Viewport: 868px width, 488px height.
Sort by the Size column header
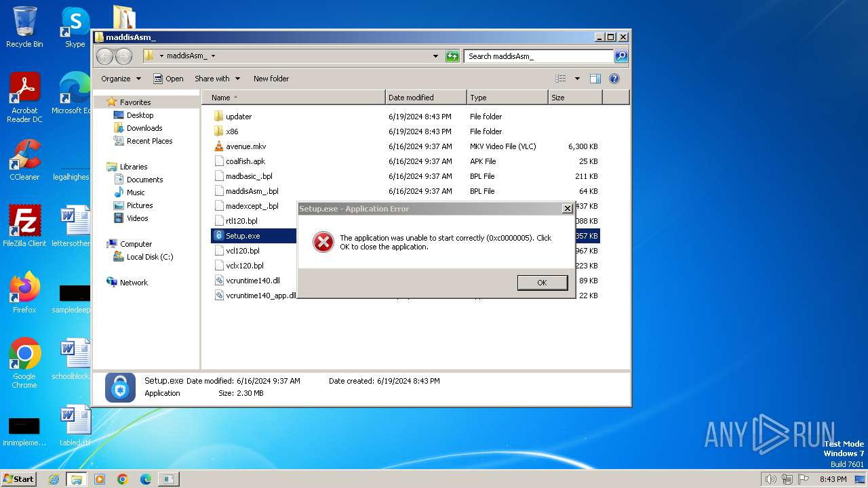click(x=575, y=98)
